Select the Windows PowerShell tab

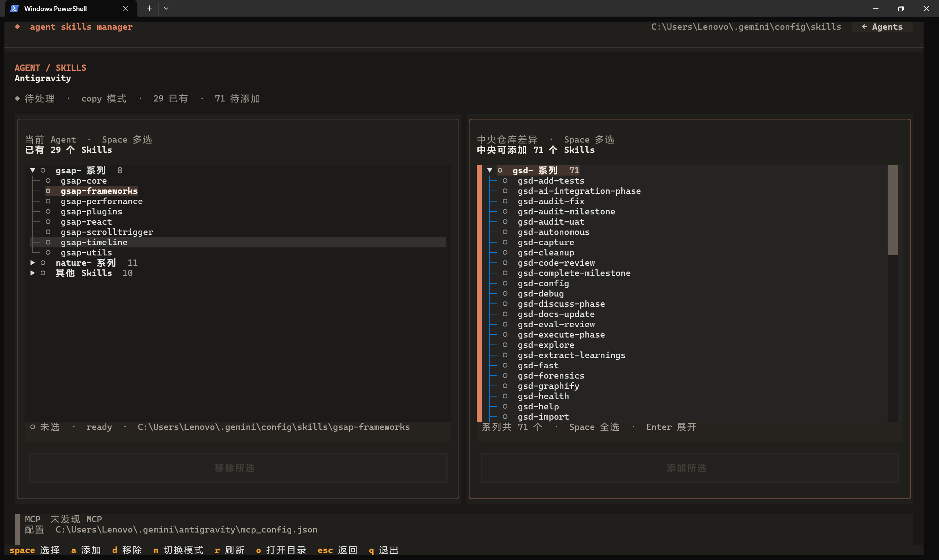pyautogui.click(x=71, y=8)
